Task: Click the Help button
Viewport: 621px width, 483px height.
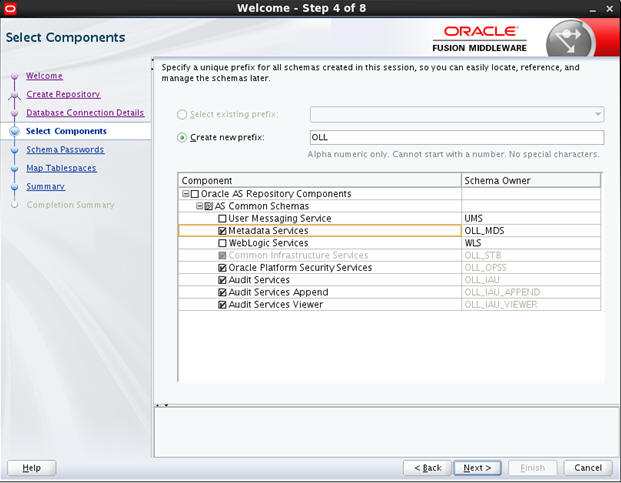Action: [31, 468]
